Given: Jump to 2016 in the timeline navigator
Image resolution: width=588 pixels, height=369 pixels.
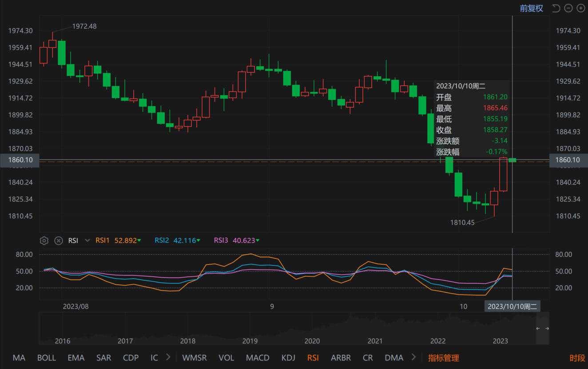Looking at the screenshot, I should (x=62, y=341).
